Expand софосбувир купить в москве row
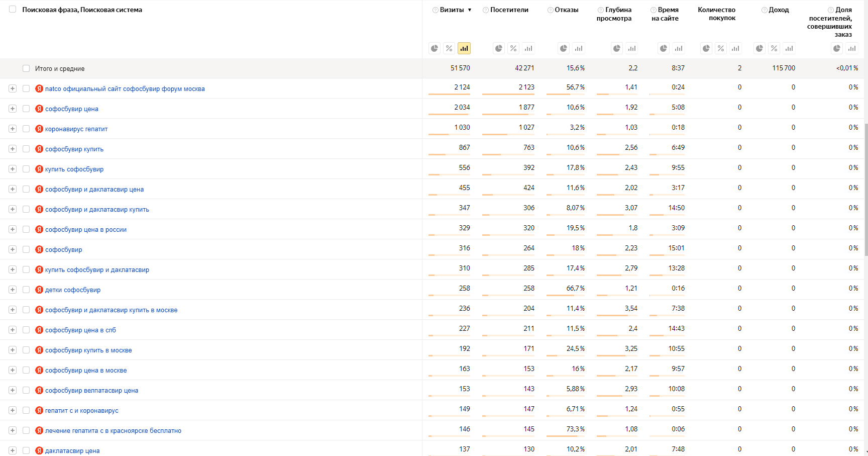 pos(13,350)
